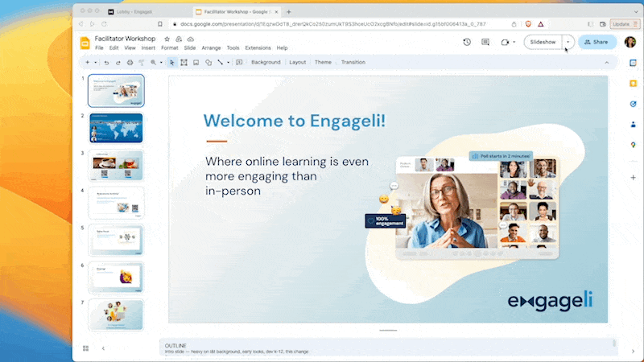
Task: Open the View menu
Action: (x=130, y=48)
